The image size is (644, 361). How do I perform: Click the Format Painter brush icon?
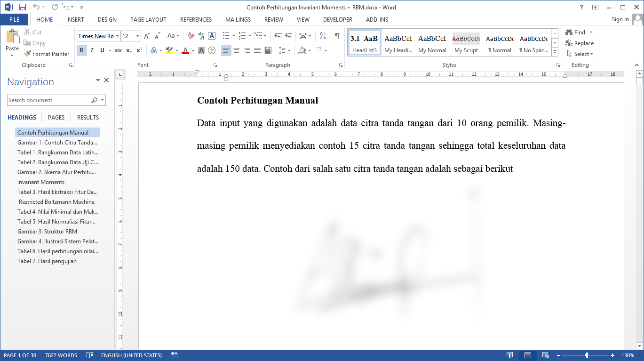tap(28, 54)
